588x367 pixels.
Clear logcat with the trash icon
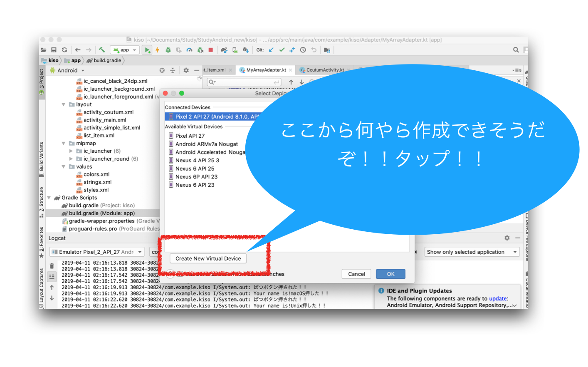click(52, 266)
